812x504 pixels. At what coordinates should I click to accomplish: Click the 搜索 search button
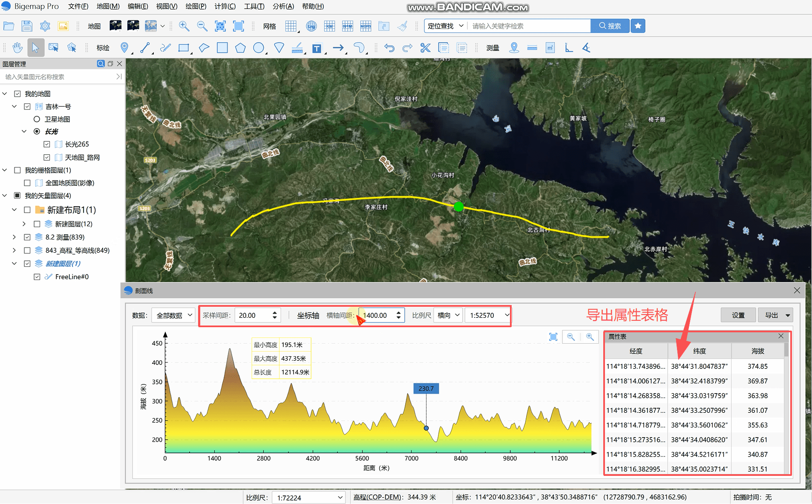pyautogui.click(x=610, y=26)
